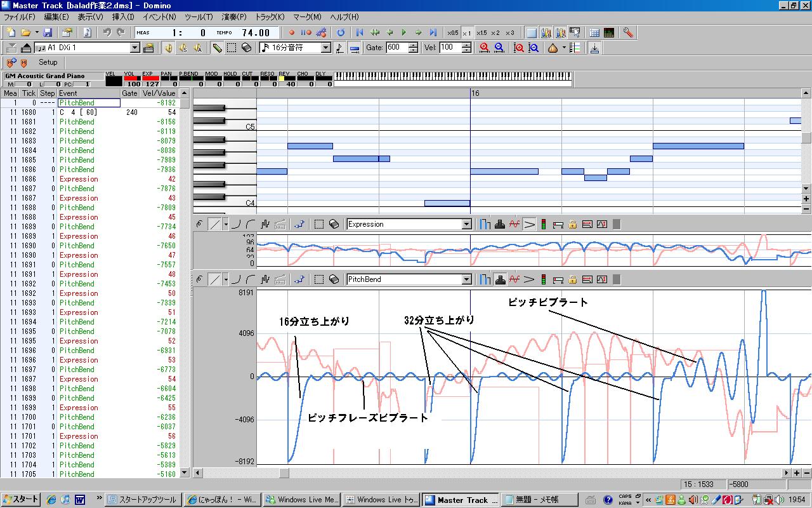Expand the PitchBend event type dropdown
The height and width of the screenshot is (508, 812).
(x=467, y=279)
